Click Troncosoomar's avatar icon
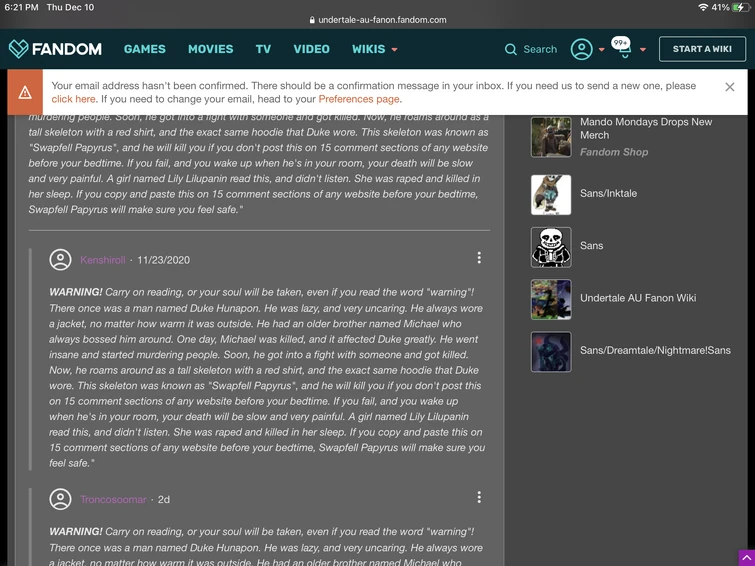Image resolution: width=755 pixels, height=566 pixels. 60,499
